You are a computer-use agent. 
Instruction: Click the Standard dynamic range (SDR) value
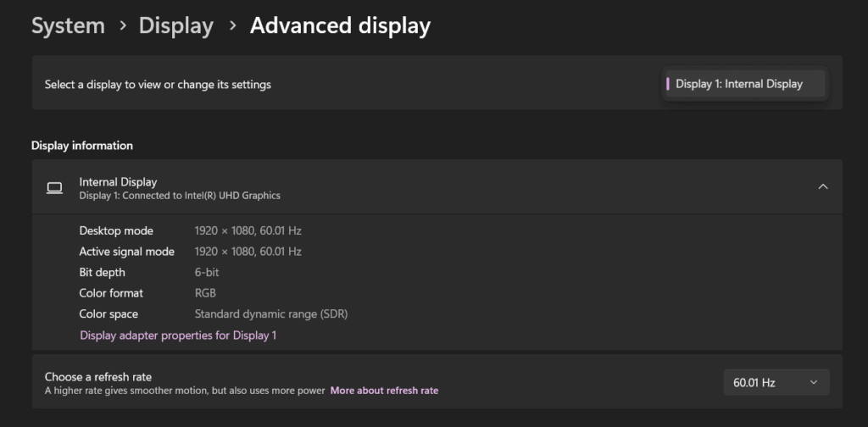click(x=271, y=314)
